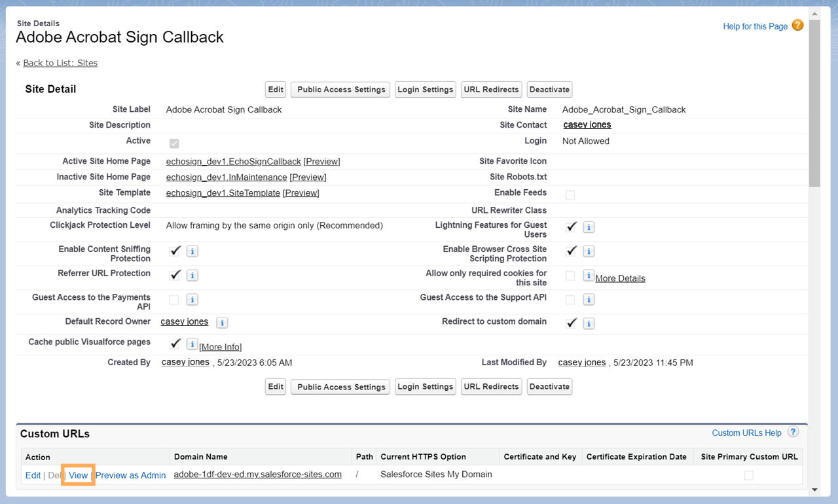Click the orange Help for this Page icon
Image resolution: width=838 pixels, height=504 pixels.
point(797,26)
